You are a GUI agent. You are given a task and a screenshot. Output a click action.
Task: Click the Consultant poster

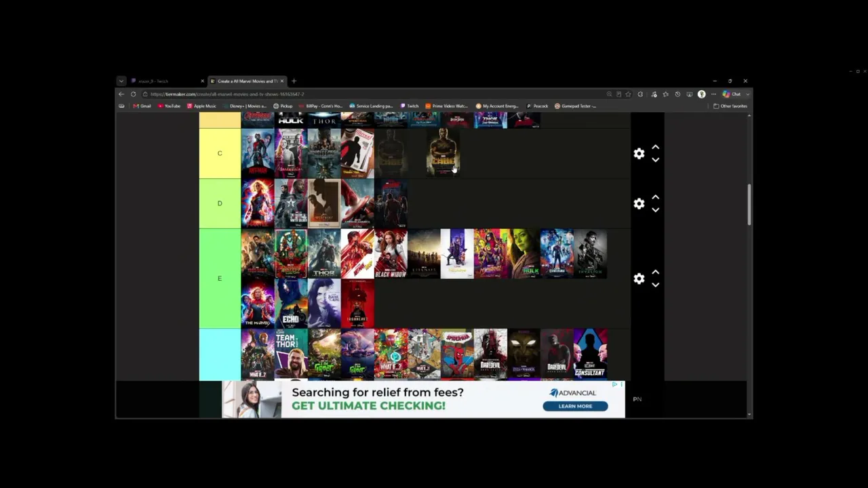590,354
